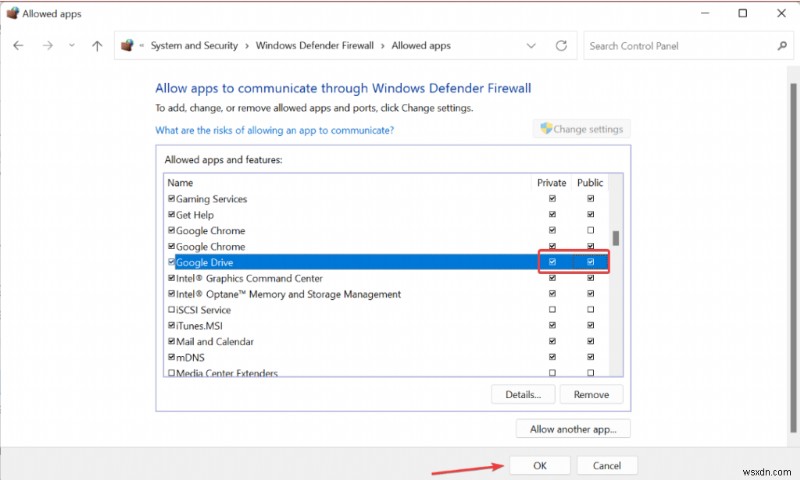The width and height of the screenshot is (800, 480).
Task: Go up one level in the folder hierarchy
Action: [97, 46]
